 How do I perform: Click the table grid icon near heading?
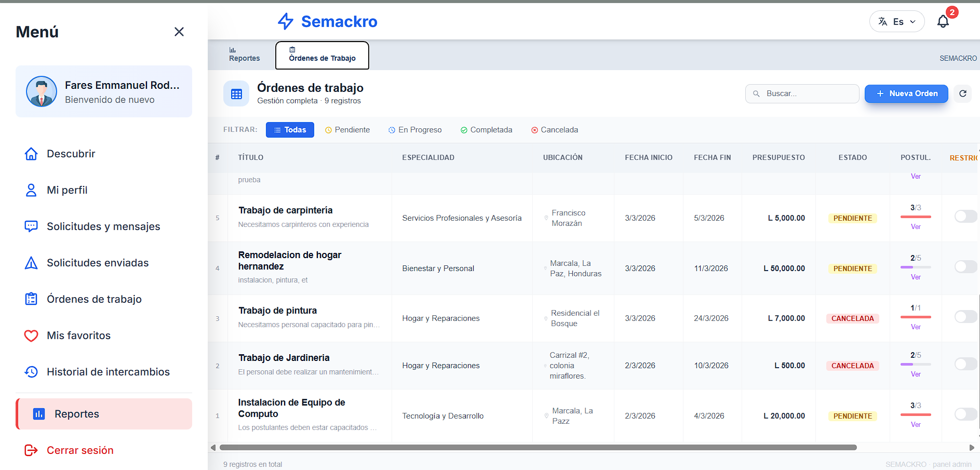pyautogui.click(x=236, y=94)
